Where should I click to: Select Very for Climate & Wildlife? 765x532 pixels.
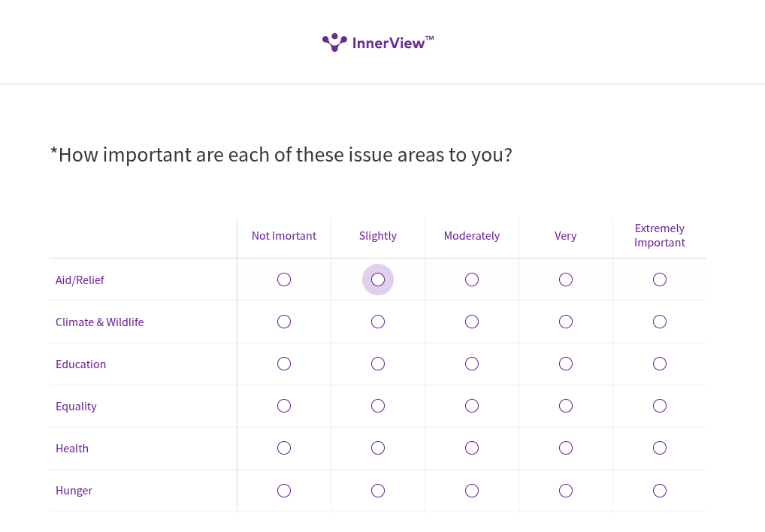566,322
